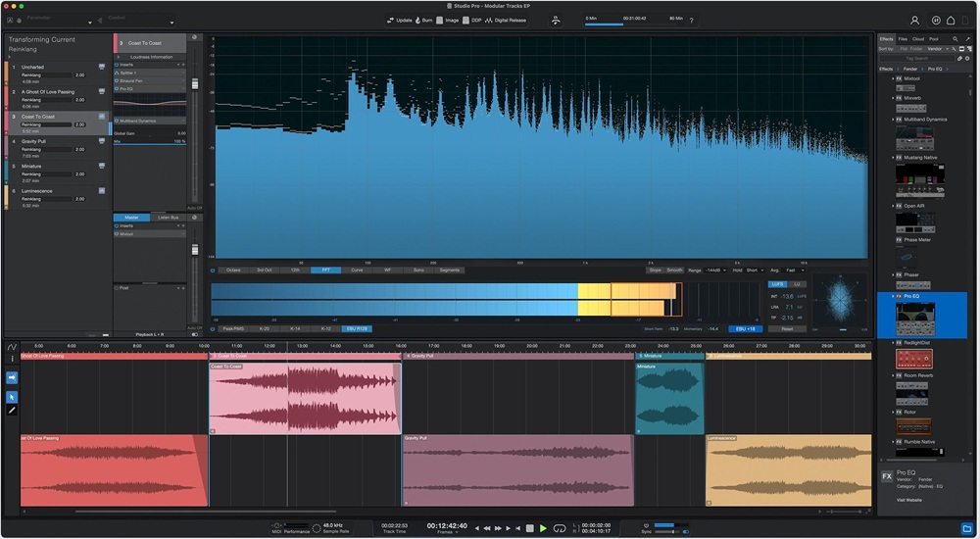Select the Listen Bus tab
The height and width of the screenshot is (539, 980).
coord(169,217)
